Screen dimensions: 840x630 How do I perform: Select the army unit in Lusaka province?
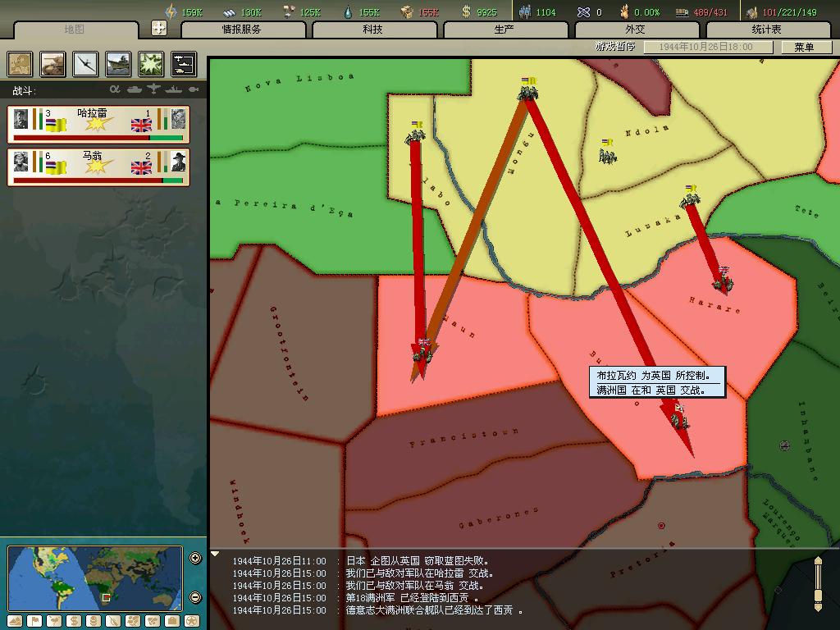pyautogui.click(x=690, y=197)
